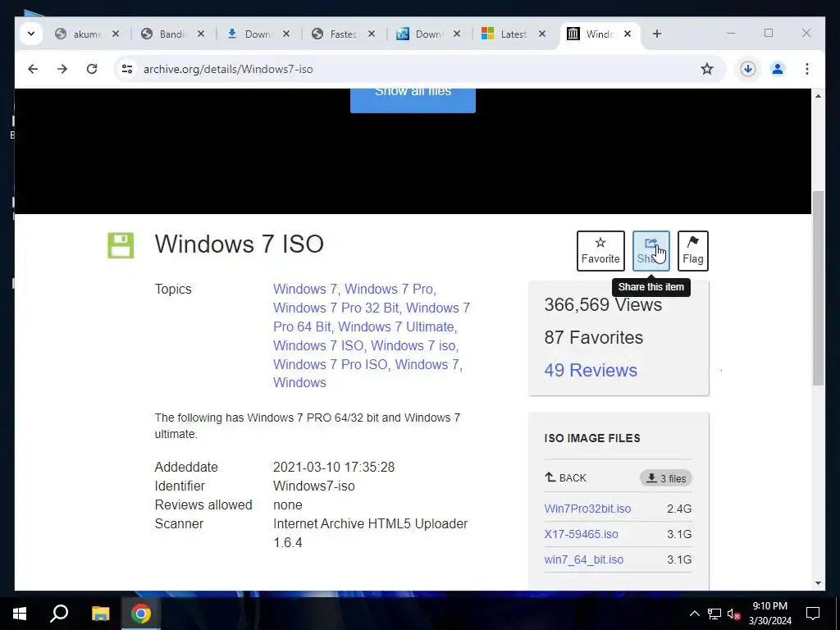Open a new browser tab
This screenshot has height=630, width=840.
(657, 34)
